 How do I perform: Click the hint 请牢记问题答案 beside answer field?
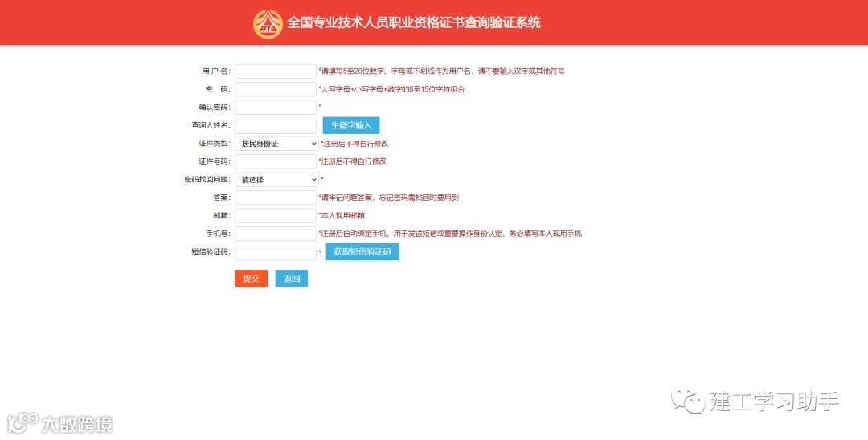point(389,198)
